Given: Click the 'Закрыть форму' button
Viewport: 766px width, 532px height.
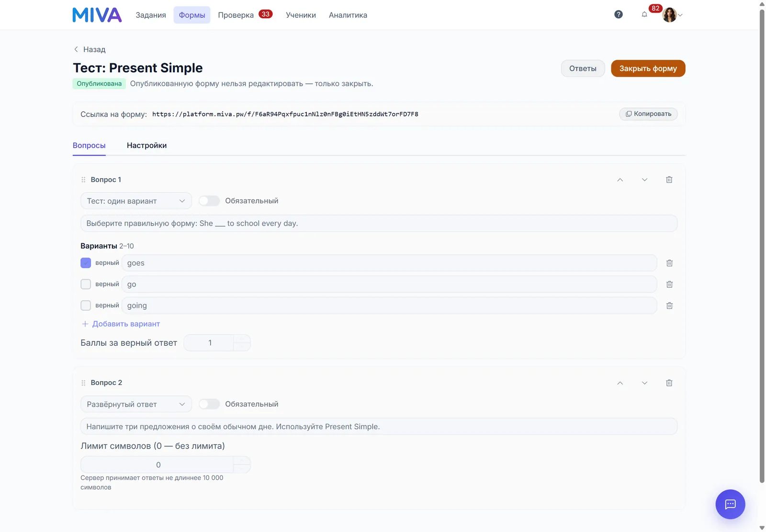Looking at the screenshot, I should [648, 68].
